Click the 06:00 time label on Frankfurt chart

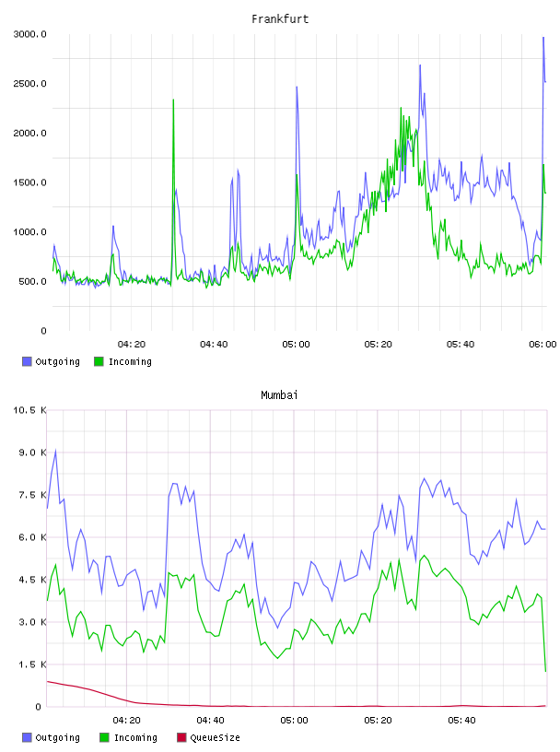tap(542, 345)
